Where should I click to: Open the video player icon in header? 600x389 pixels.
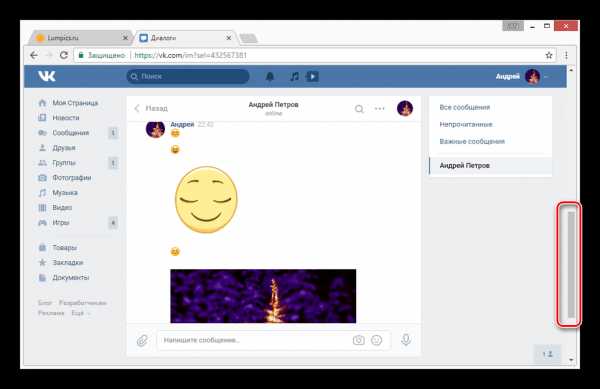[312, 76]
